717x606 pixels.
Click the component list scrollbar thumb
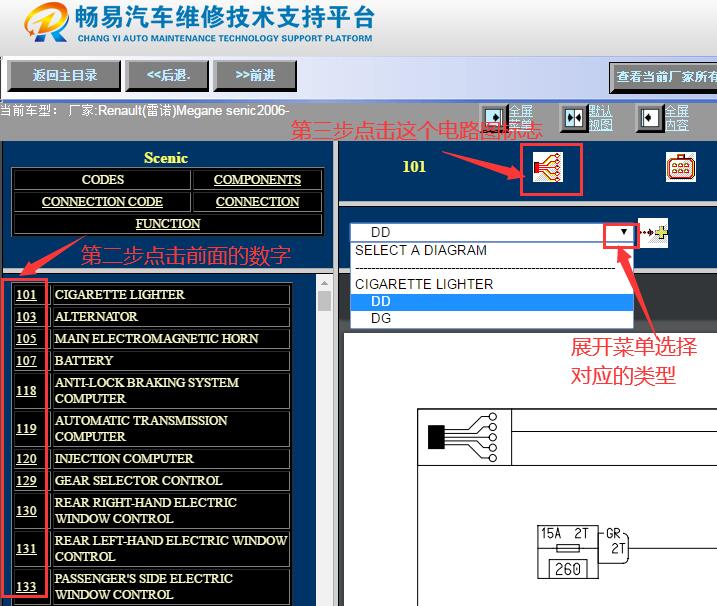(324, 301)
